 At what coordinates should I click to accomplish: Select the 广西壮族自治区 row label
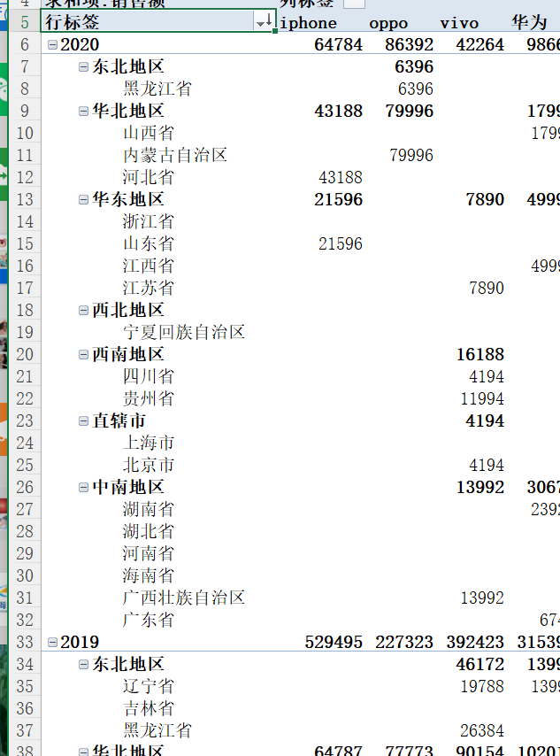pyautogui.click(x=184, y=598)
